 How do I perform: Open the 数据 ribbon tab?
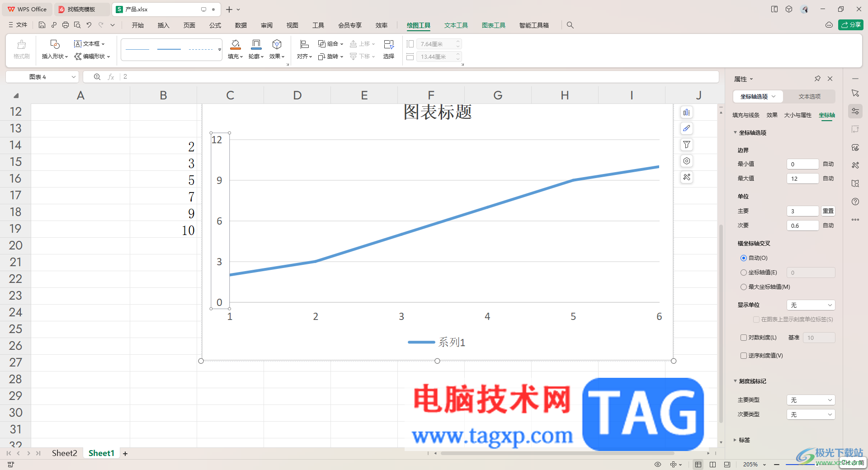coord(241,25)
